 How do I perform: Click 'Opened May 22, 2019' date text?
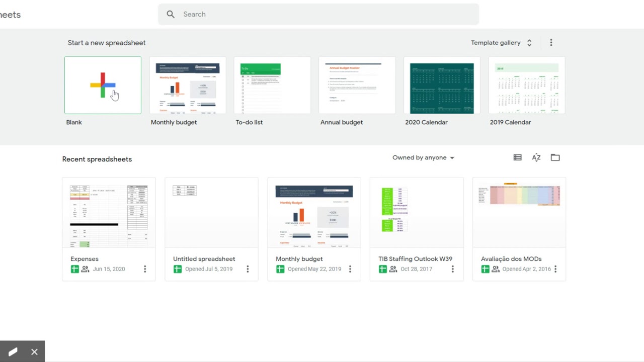[x=314, y=269]
